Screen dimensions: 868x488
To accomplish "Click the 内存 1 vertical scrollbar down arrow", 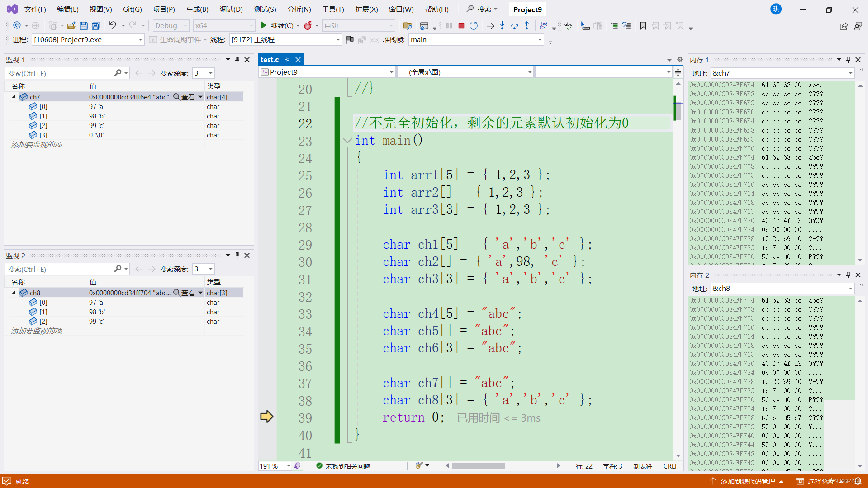I will click(860, 260).
